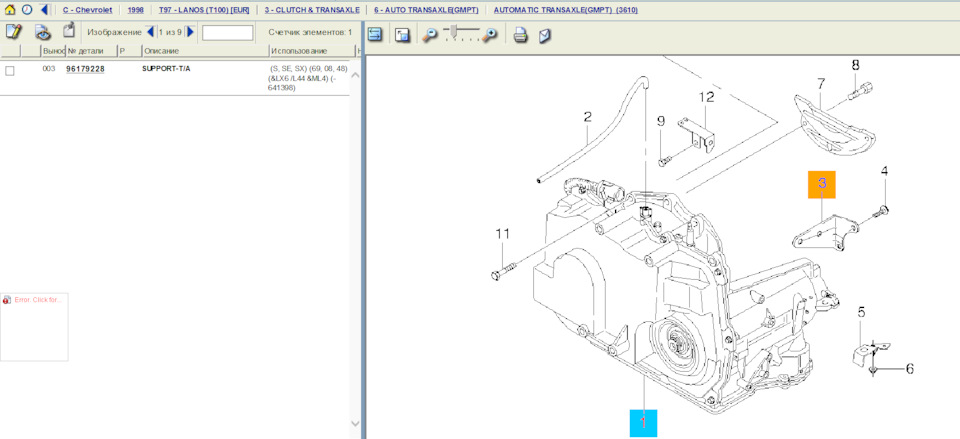Zoom out with the minus magnifier
Screen dimensions: 960x439
[x=430, y=36]
